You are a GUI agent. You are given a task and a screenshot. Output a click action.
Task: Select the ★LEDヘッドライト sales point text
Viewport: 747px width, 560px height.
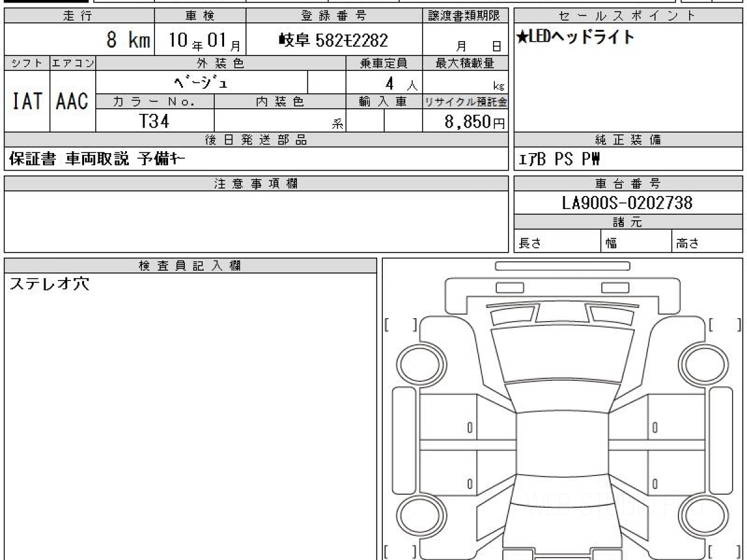tap(575, 37)
